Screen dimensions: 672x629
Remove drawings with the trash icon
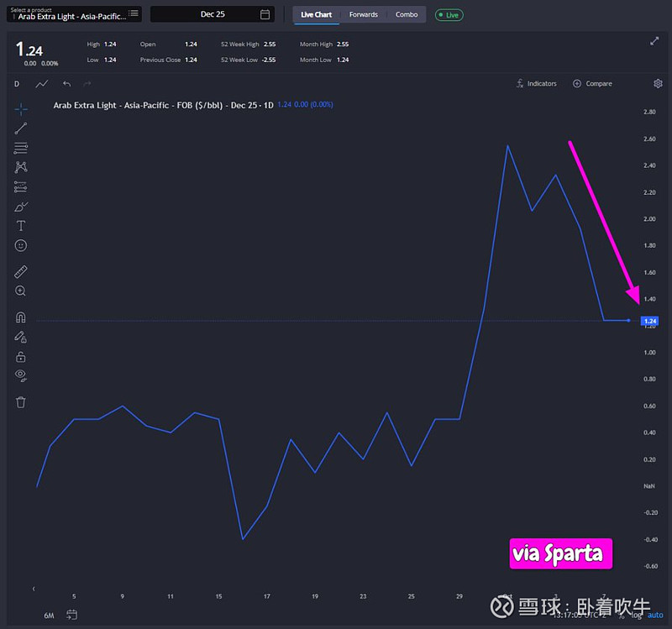21,401
